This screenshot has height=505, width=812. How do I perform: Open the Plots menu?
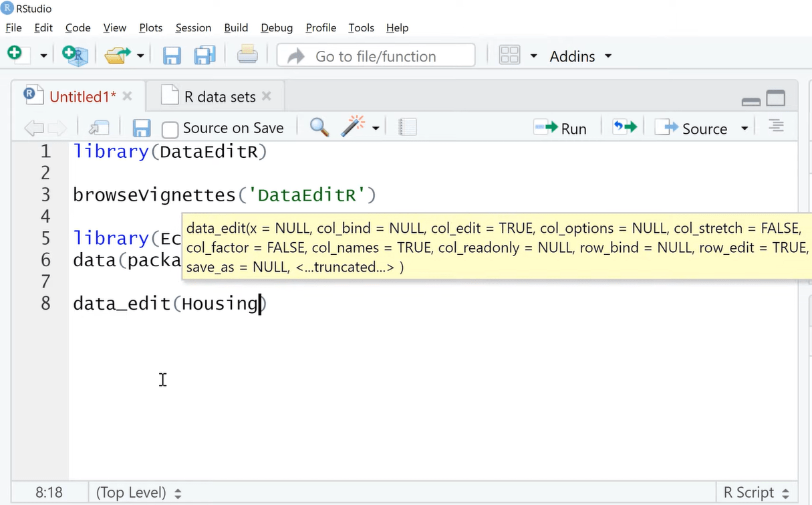[x=151, y=27]
